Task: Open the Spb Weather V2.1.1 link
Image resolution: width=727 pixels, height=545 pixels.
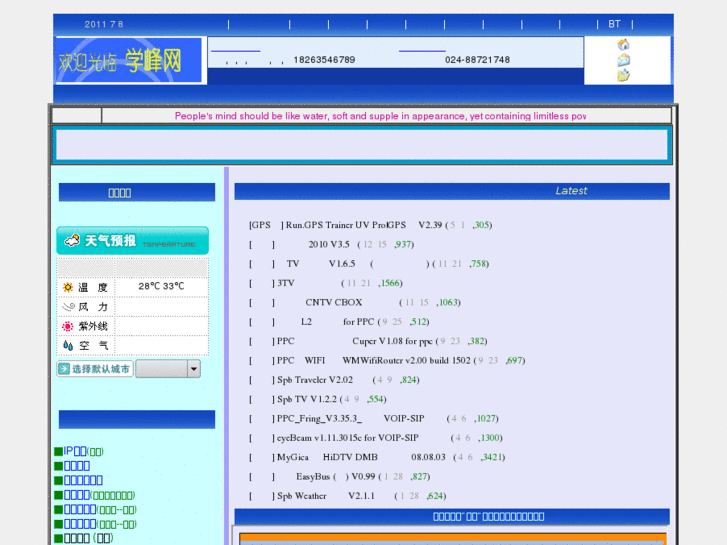Action: [x=325, y=496]
